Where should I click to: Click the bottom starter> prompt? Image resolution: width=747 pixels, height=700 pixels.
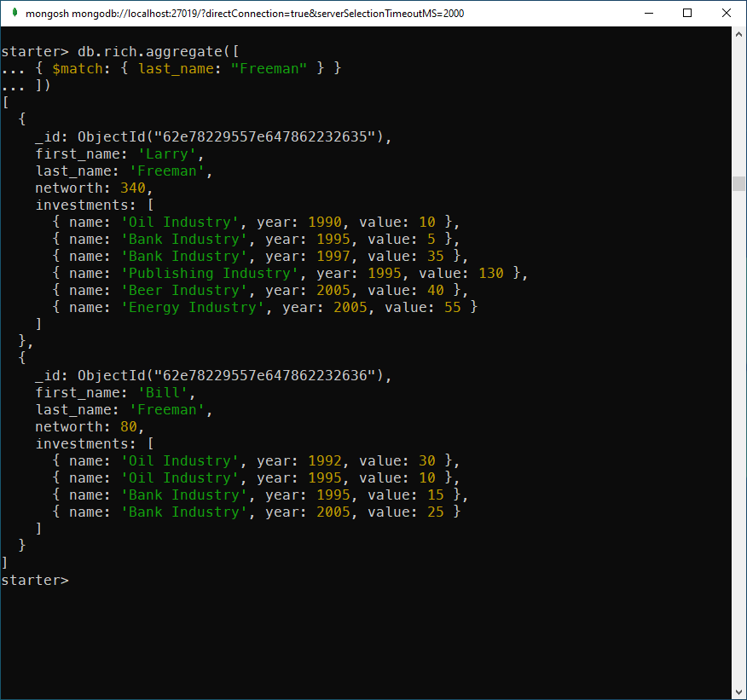tap(35, 580)
